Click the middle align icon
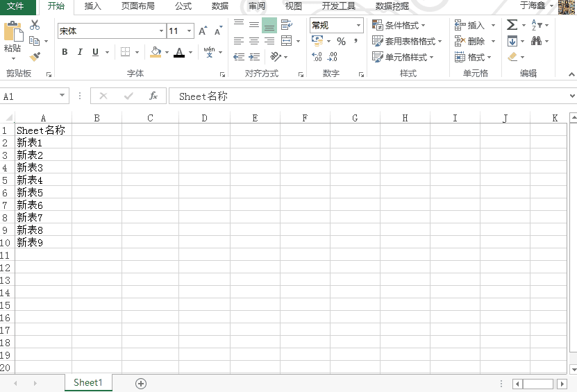 click(254, 25)
